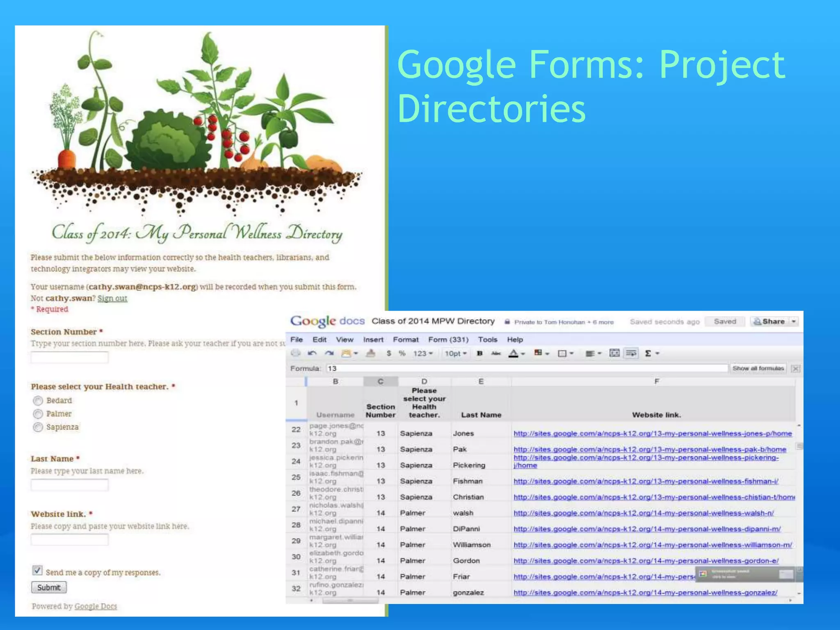Expand the background color dropdown arrow
This screenshot has width=840, height=630.
point(547,354)
